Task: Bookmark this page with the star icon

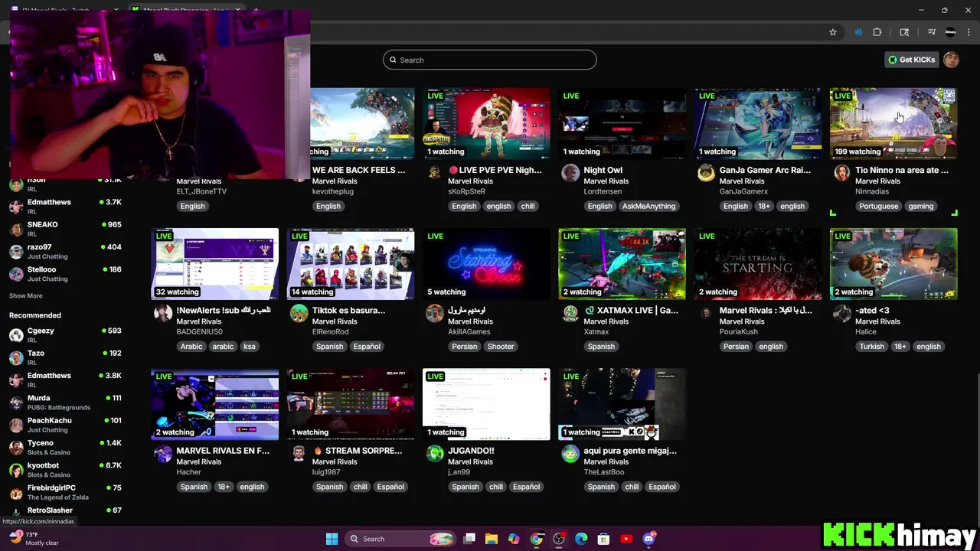Action: tap(833, 32)
